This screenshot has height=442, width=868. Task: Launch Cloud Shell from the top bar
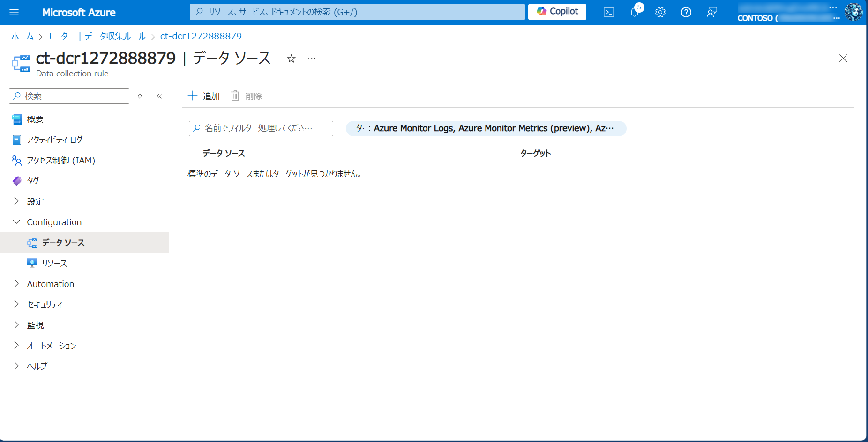(x=608, y=12)
